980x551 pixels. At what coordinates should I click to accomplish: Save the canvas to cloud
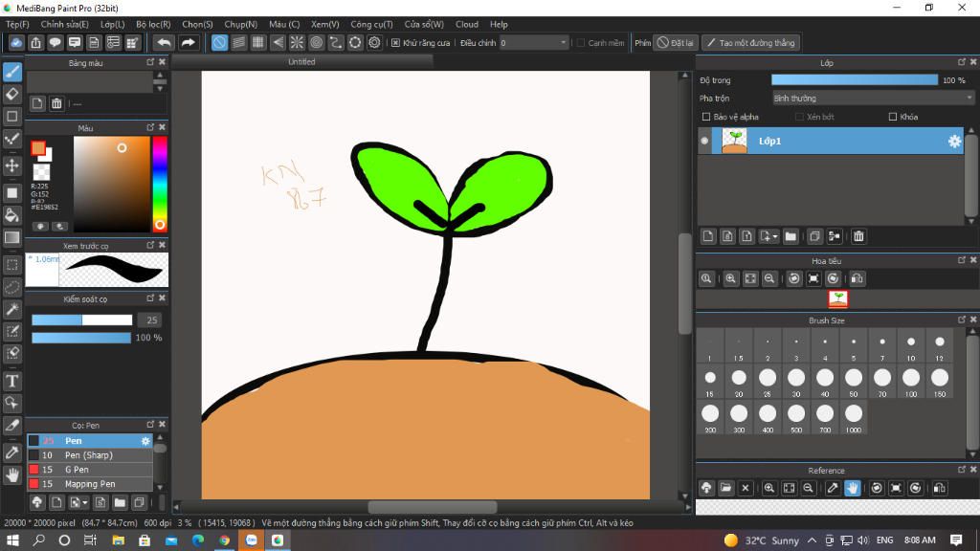point(16,42)
